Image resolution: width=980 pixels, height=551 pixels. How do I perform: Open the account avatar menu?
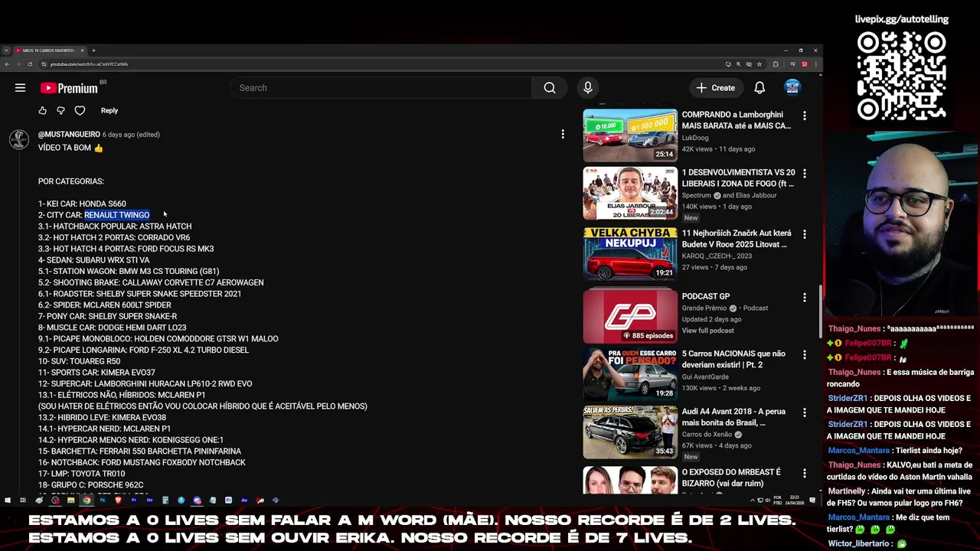pyautogui.click(x=792, y=88)
